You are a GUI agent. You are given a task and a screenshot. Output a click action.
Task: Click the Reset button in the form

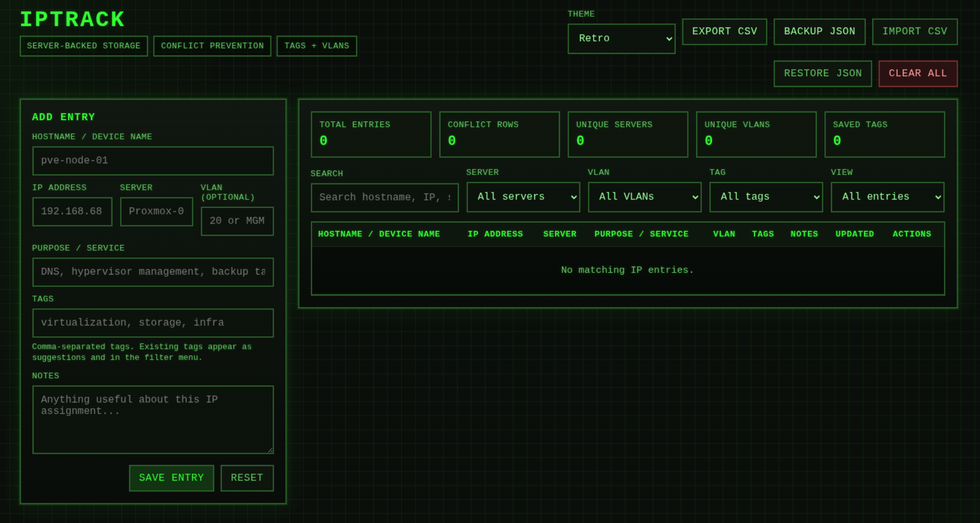click(x=247, y=478)
